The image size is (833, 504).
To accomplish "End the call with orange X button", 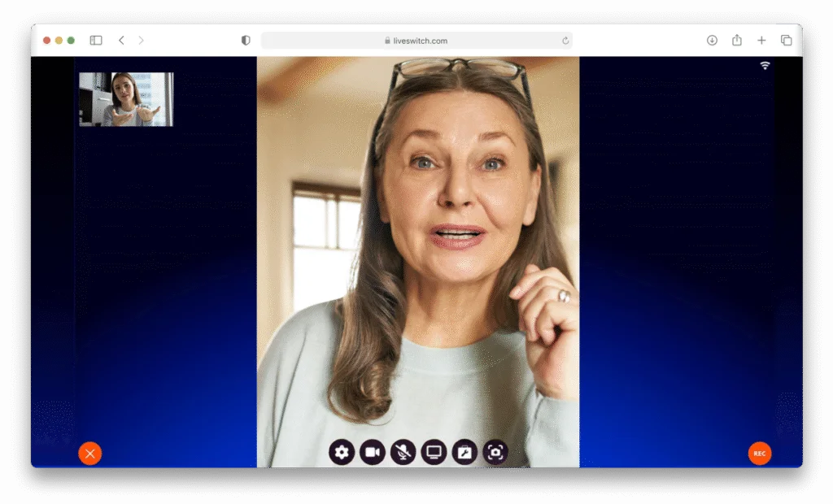I will click(x=90, y=454).
